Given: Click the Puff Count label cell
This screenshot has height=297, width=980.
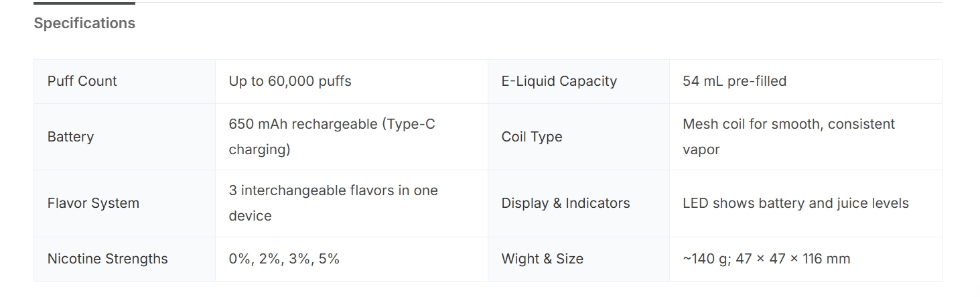Looking at the screenshot, I should (82, 81).
